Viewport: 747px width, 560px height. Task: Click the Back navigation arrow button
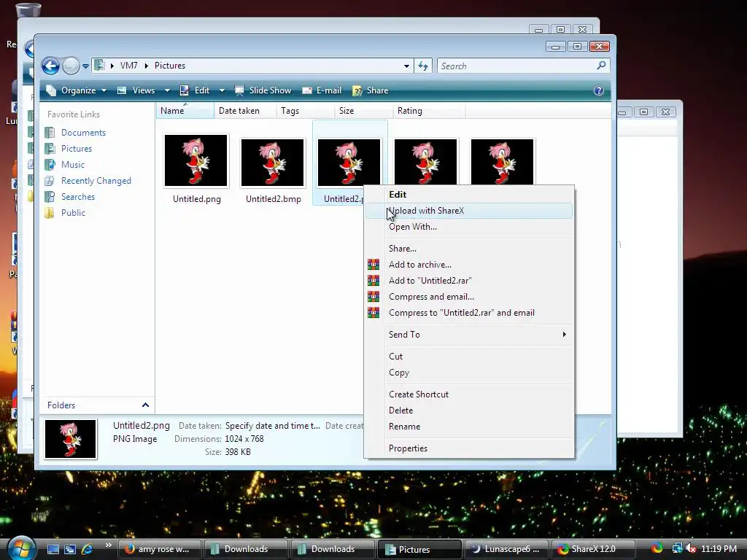[x=50, y=66]
